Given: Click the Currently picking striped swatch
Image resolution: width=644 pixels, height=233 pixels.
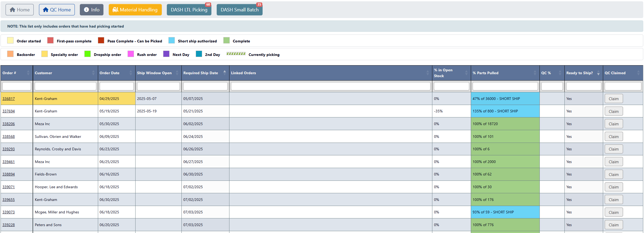Looking at the screenshot, I should [x=236, y=54].
